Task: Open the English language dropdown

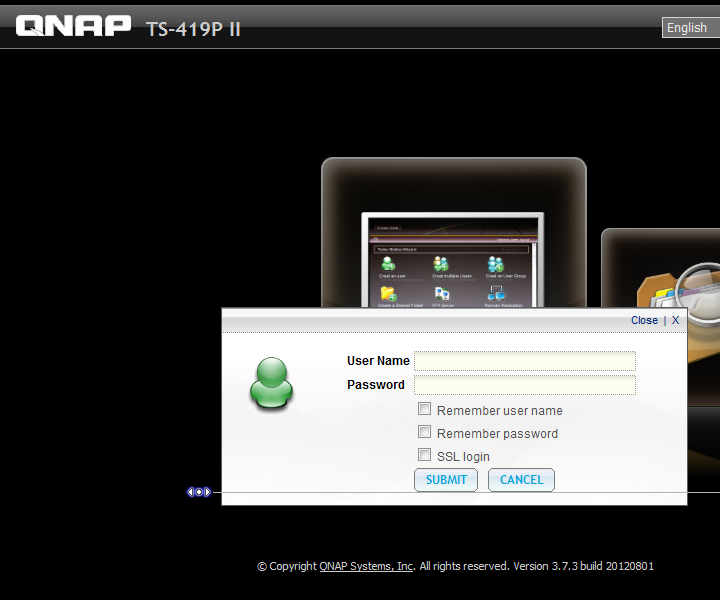Action: (690, 28)
